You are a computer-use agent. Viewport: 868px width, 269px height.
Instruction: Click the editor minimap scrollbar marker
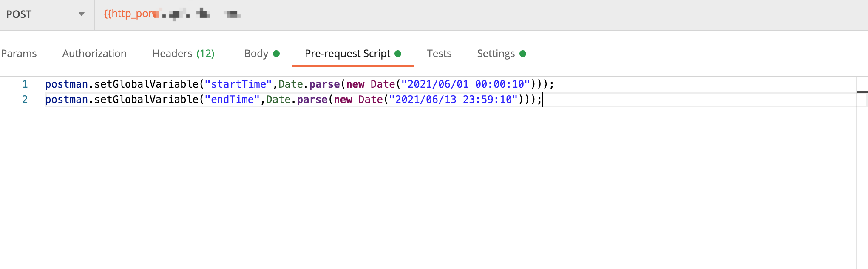pos(862,92)
